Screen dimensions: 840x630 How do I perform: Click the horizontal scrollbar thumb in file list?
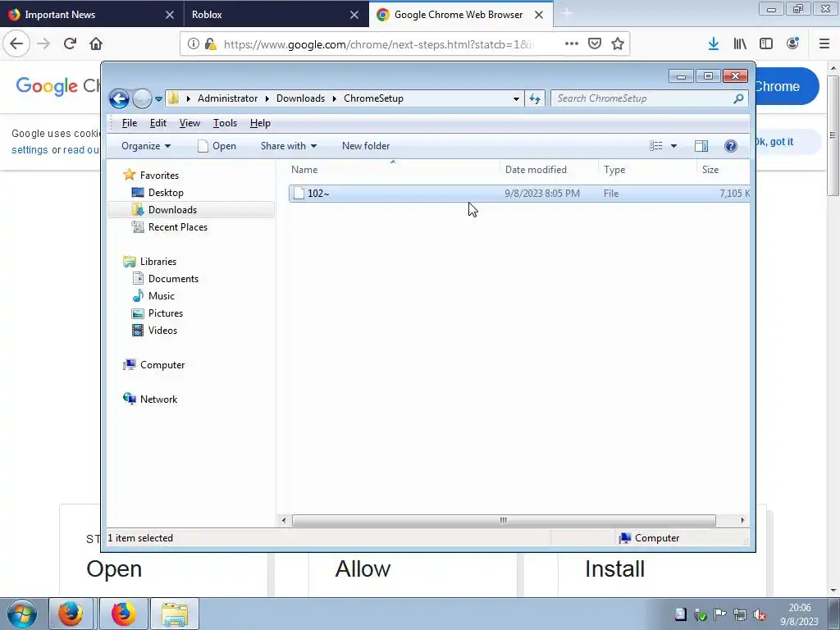pos(504,520)
